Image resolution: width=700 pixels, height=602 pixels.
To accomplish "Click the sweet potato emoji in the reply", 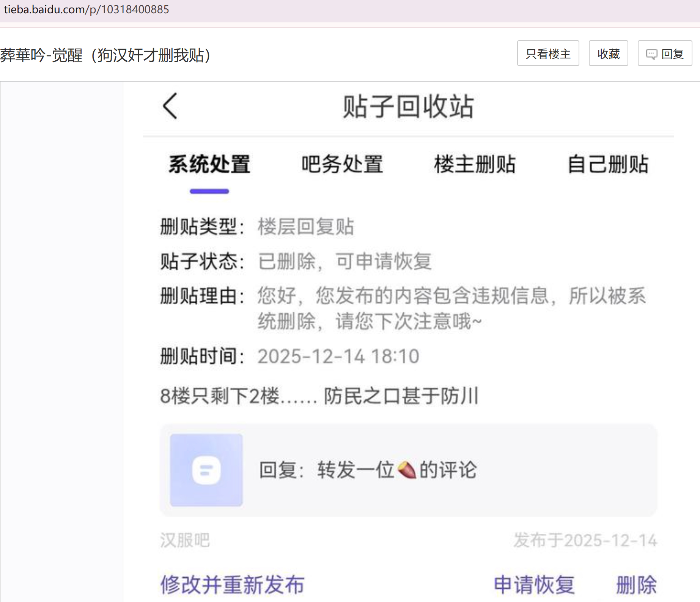I will pos(406,470).
